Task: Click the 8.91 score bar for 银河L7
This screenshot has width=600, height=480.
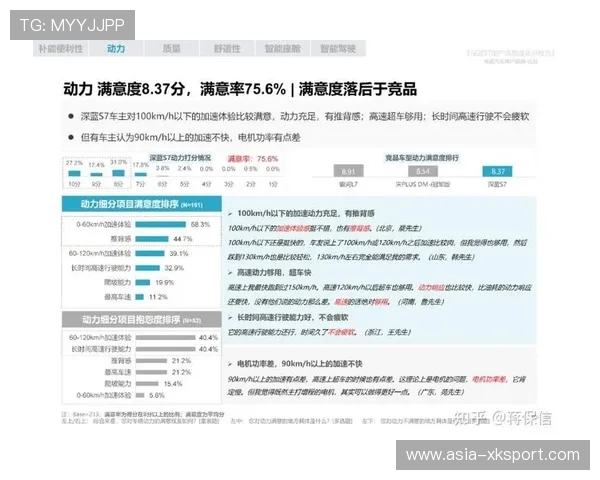Action: coord(348,171)
